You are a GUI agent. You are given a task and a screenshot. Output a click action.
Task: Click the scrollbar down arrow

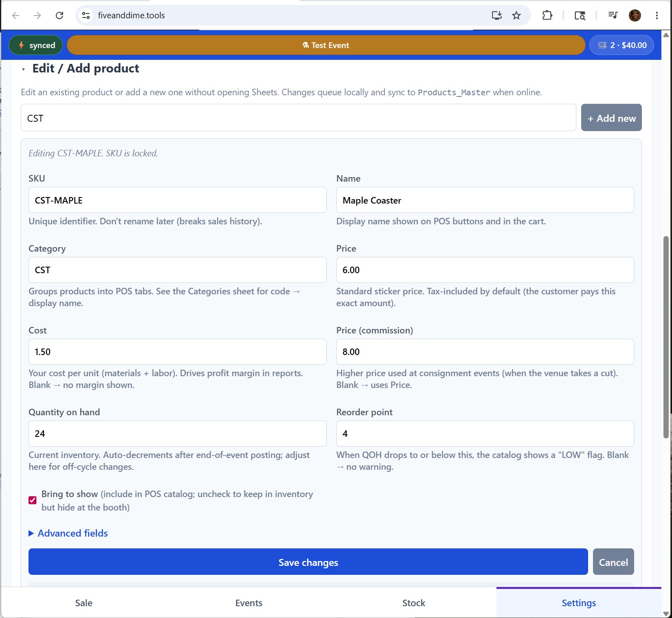click(x=666, y=614)
